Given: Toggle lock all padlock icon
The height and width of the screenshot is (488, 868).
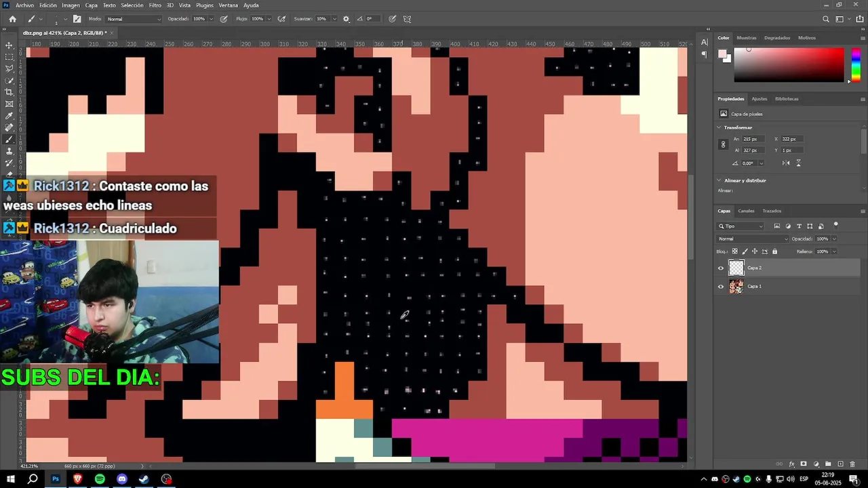Looking at the screenshot, I should [774, 251].
